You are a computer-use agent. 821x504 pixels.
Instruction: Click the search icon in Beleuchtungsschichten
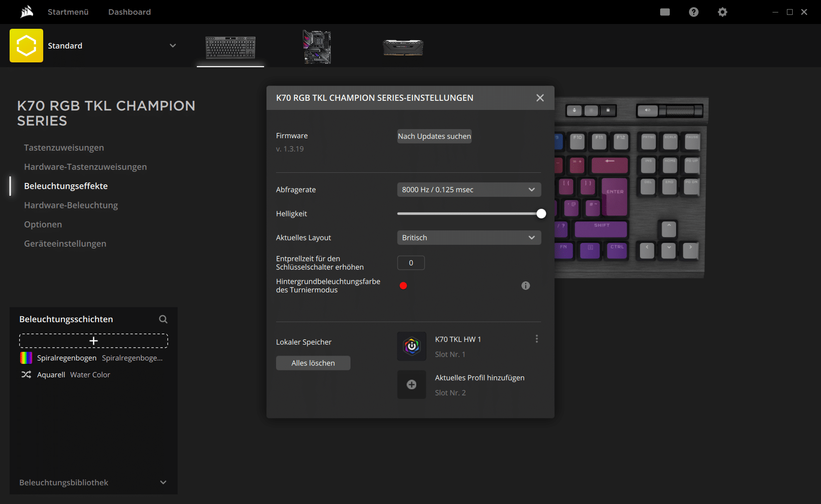[163, 319]
